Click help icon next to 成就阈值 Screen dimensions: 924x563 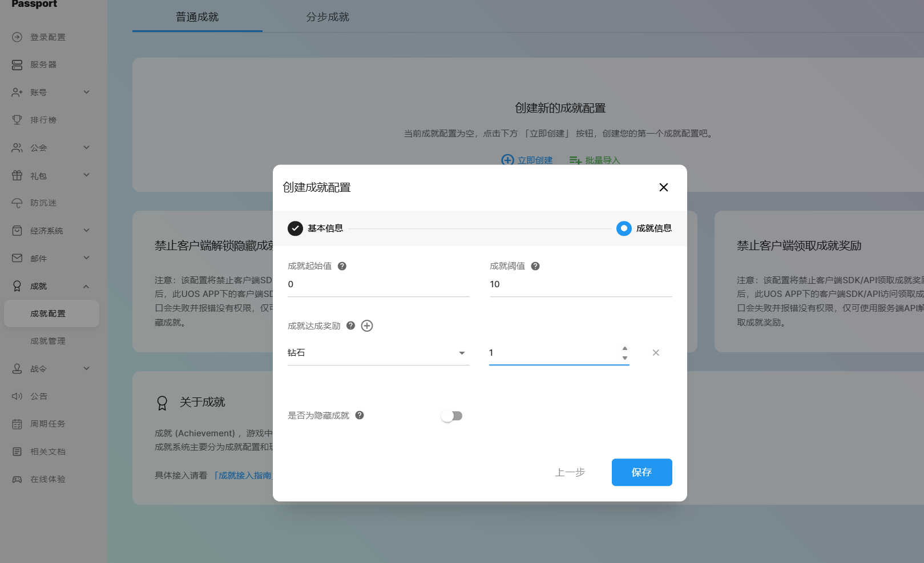[535, 266]
